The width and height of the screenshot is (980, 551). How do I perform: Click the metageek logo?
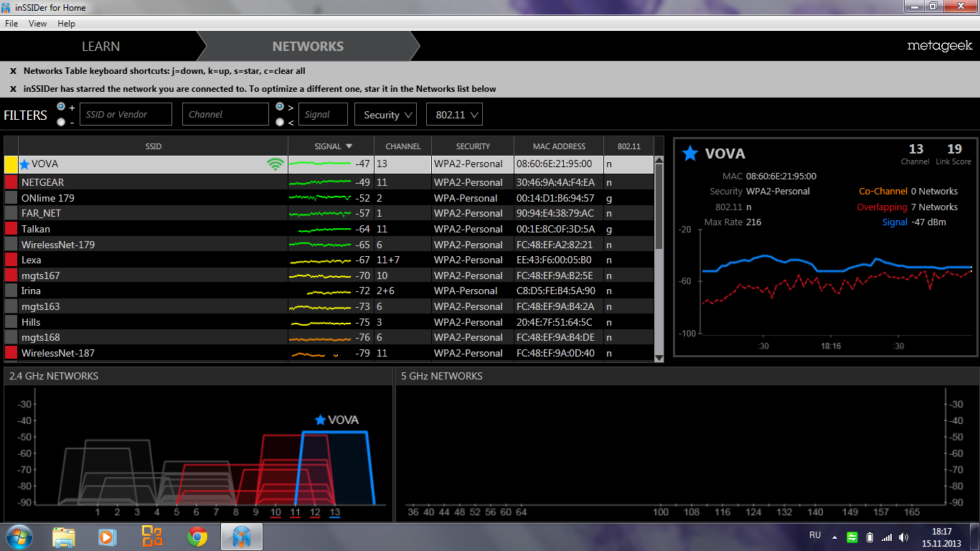(x=939, y=46)
